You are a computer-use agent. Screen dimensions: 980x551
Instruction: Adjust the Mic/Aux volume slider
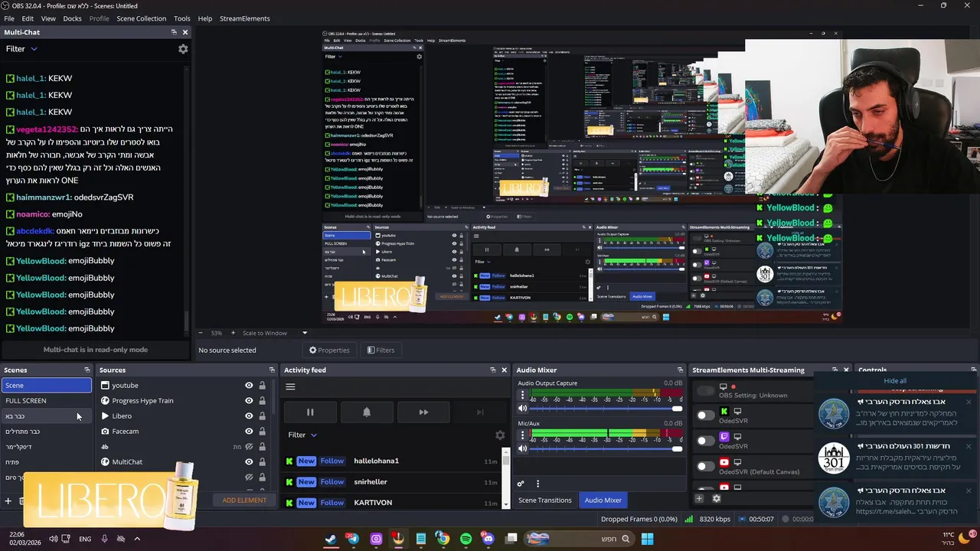pyautogui.click(x=604, y=448)
